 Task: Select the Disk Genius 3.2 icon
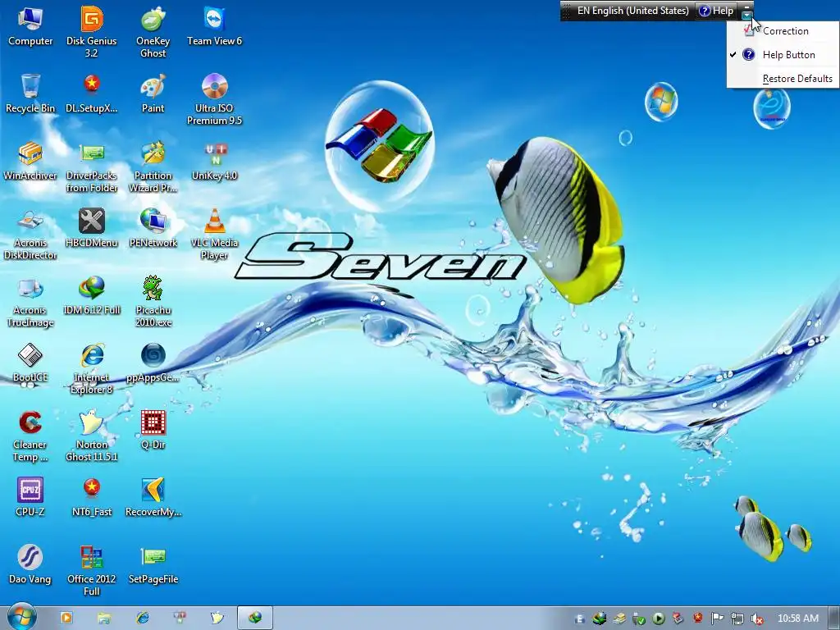point(92,32)
